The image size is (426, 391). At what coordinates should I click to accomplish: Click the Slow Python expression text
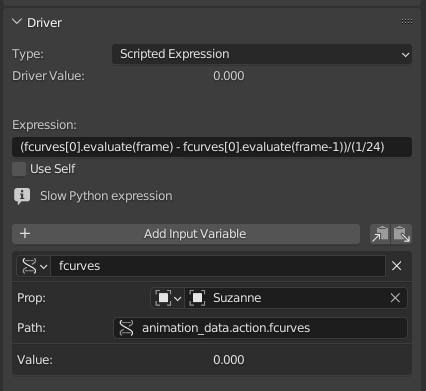point(106,196)
